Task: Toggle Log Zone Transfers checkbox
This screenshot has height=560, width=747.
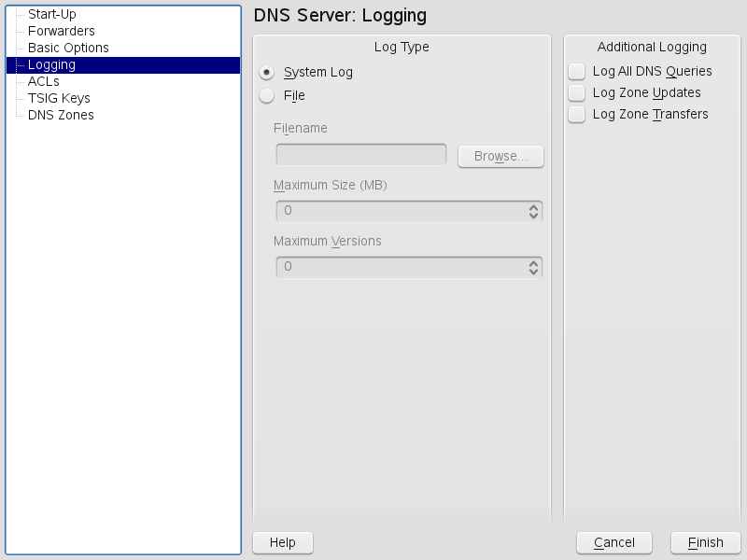Action: (577, 115)
